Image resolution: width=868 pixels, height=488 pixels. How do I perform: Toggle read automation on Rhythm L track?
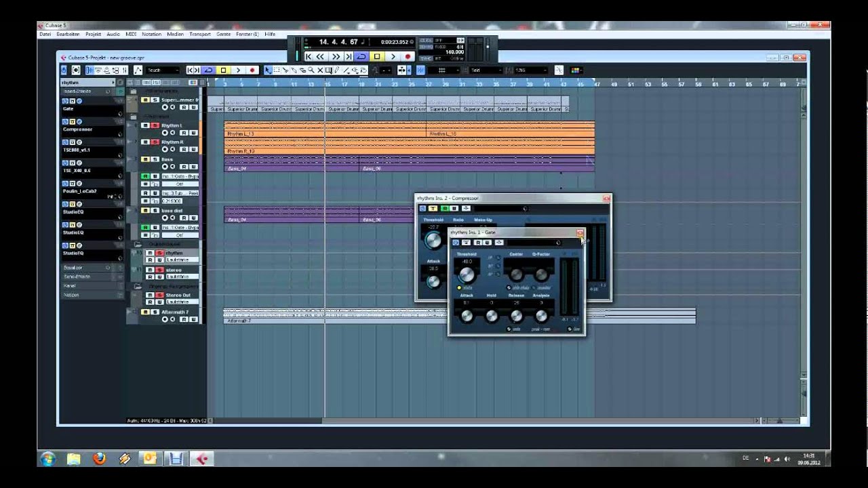184,133
